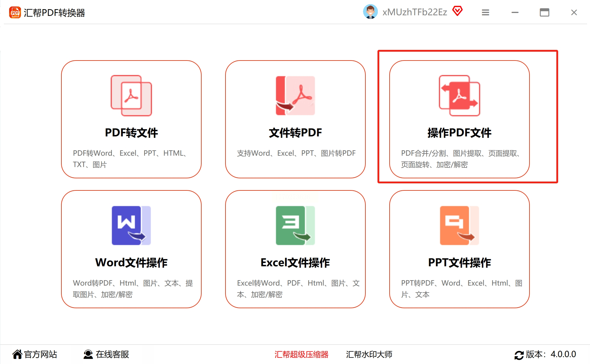Open the 操作PDF文件 icon

click(x=459, y=95)
